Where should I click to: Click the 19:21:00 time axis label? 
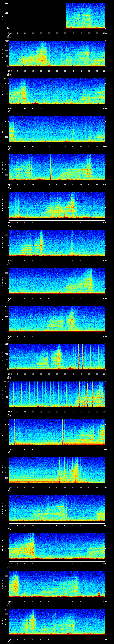coord(9,487)
